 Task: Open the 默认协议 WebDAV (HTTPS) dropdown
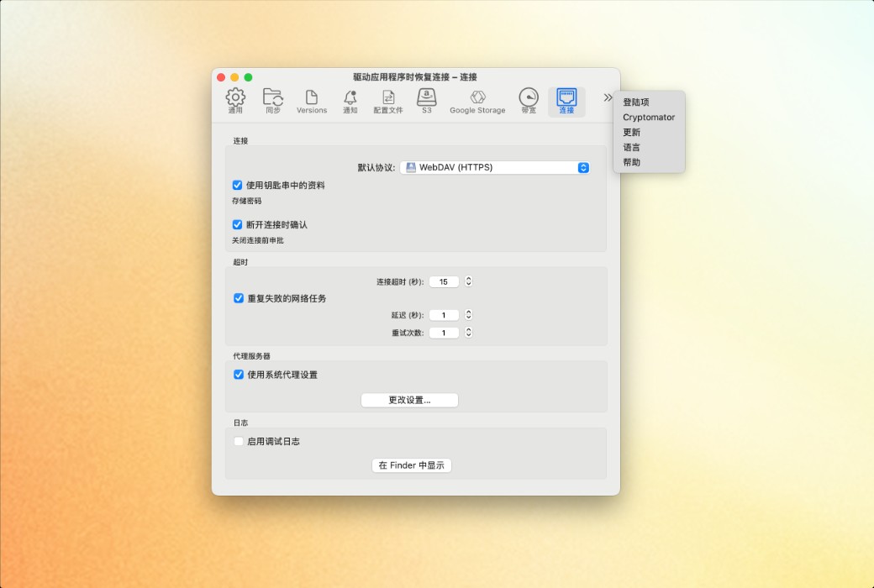[495, 167]
